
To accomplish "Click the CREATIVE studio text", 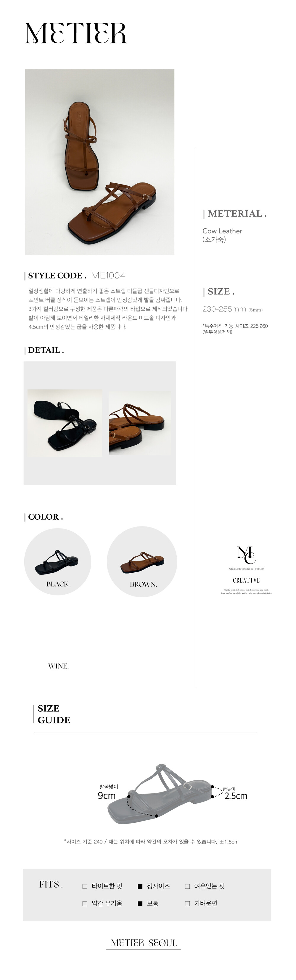I will point(246,580).
